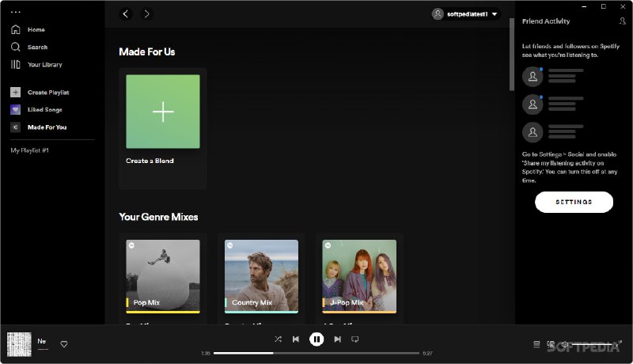Screen dimensions: 633x364
Task: Open Your Library
Action: (44, 64)
